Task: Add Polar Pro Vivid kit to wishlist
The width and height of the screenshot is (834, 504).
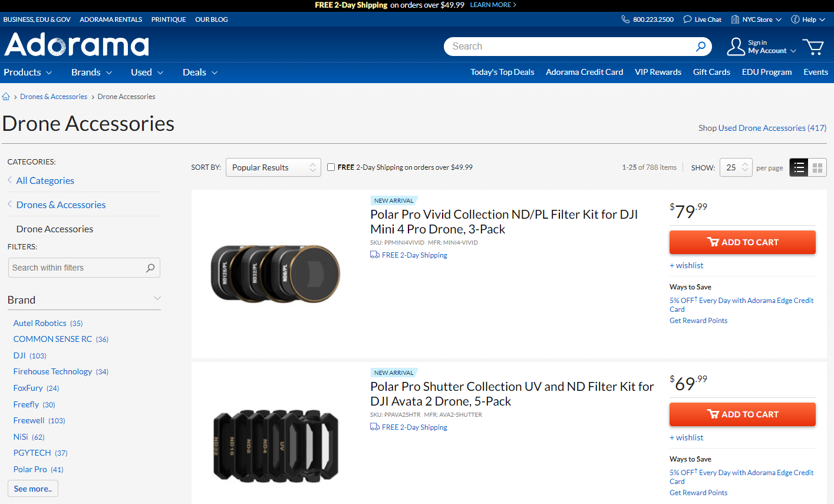Action: click(687, 265)
